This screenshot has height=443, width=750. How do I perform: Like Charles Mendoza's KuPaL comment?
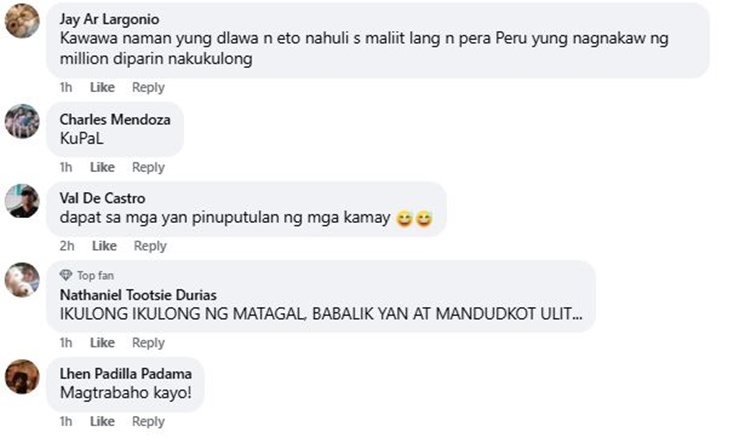coord(102,167)
